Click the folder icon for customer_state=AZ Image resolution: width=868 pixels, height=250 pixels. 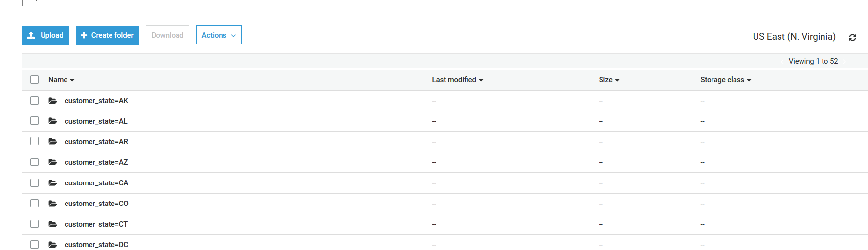click(53, 162)
